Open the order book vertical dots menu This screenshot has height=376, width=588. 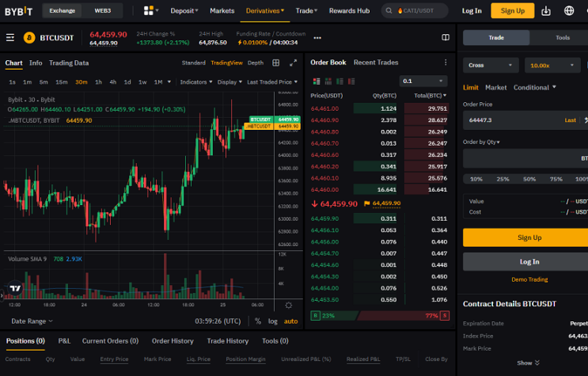(x=446, y=63)
